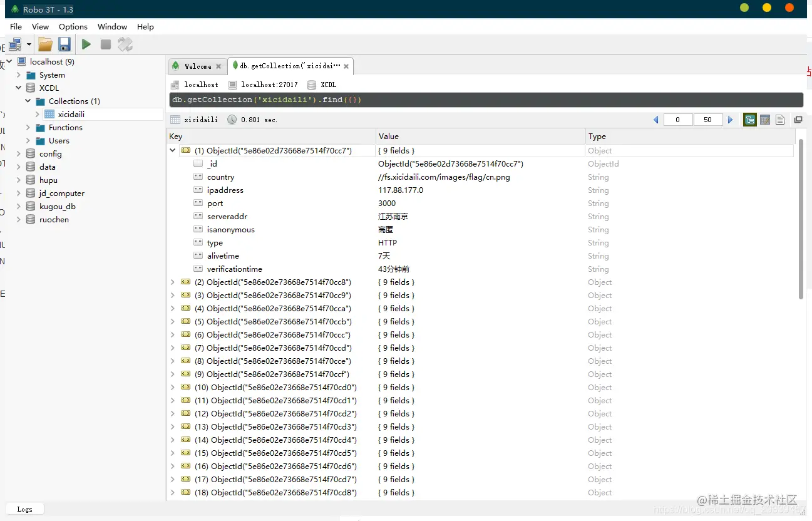This screenshot has width=812, height=521.
Task: Click the Value column header
Action: (480, 136)
